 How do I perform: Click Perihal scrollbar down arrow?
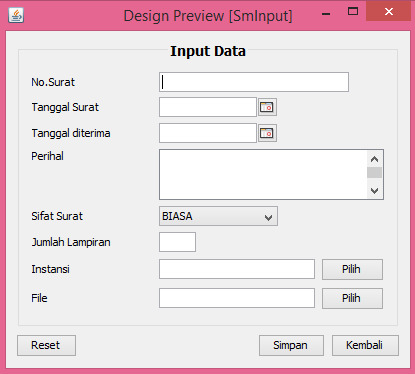pyautogui.click(x=375, y=191)
